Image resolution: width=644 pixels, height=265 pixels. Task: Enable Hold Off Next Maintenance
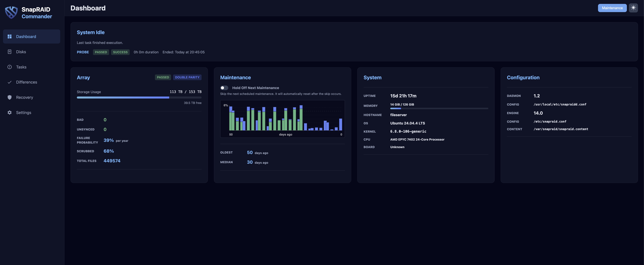click(224, 88)
